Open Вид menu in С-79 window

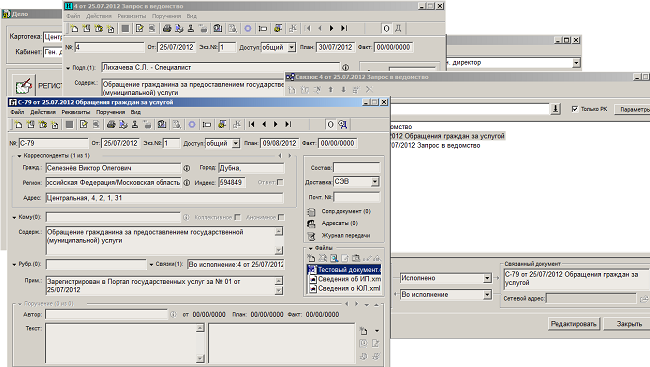136,112
